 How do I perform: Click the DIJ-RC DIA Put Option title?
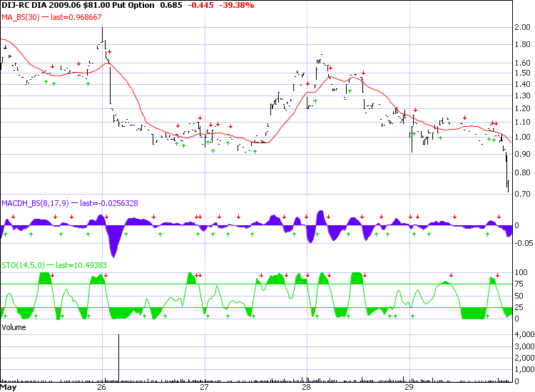78,6
